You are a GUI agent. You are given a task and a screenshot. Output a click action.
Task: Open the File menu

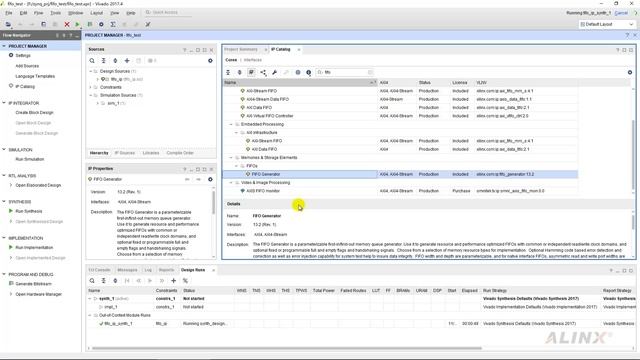point(9,13)
